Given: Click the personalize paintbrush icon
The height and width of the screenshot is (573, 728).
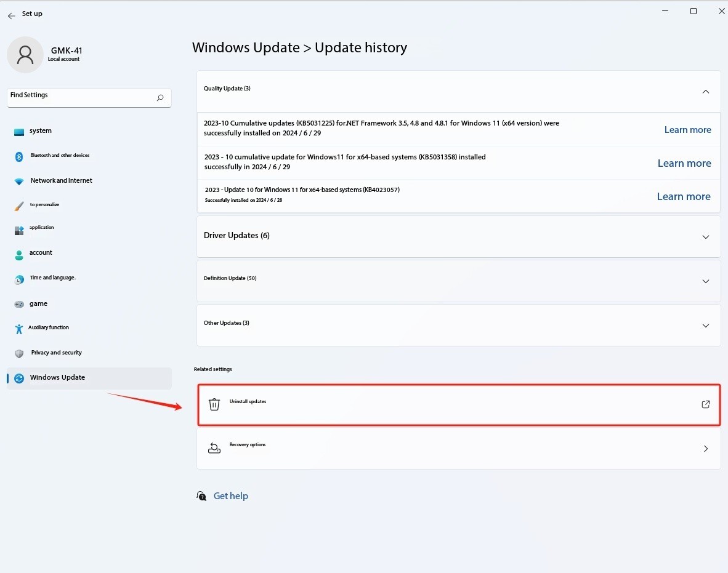Looking at the screenshot, I should 19,206.
